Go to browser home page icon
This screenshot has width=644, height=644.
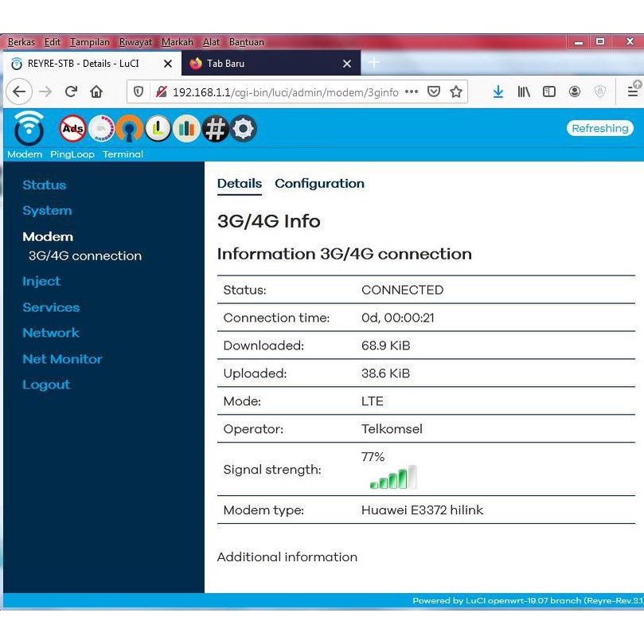point(96,92)
